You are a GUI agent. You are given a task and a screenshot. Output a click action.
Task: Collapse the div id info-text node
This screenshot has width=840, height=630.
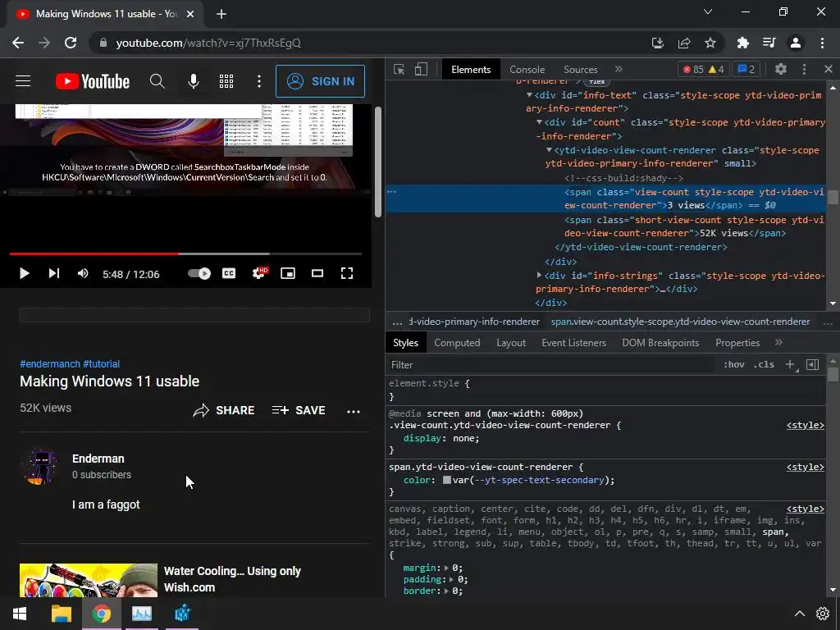tap(529, 95)
